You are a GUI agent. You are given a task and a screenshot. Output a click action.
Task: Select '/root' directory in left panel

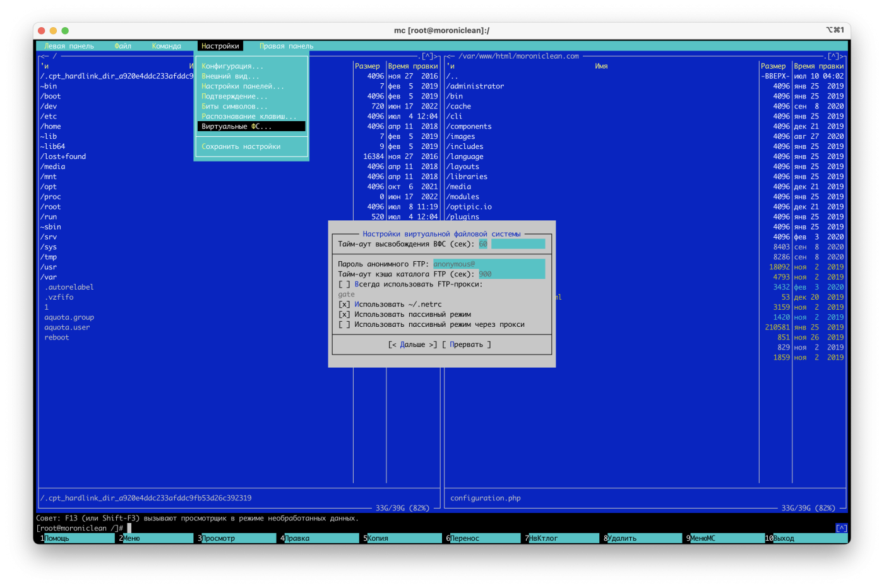[51, 207]
